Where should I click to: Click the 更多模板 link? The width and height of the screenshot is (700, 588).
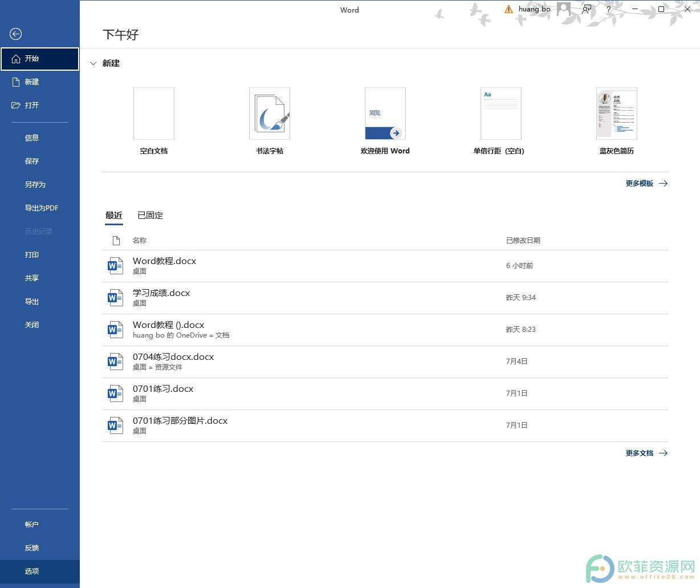point(639,184)
